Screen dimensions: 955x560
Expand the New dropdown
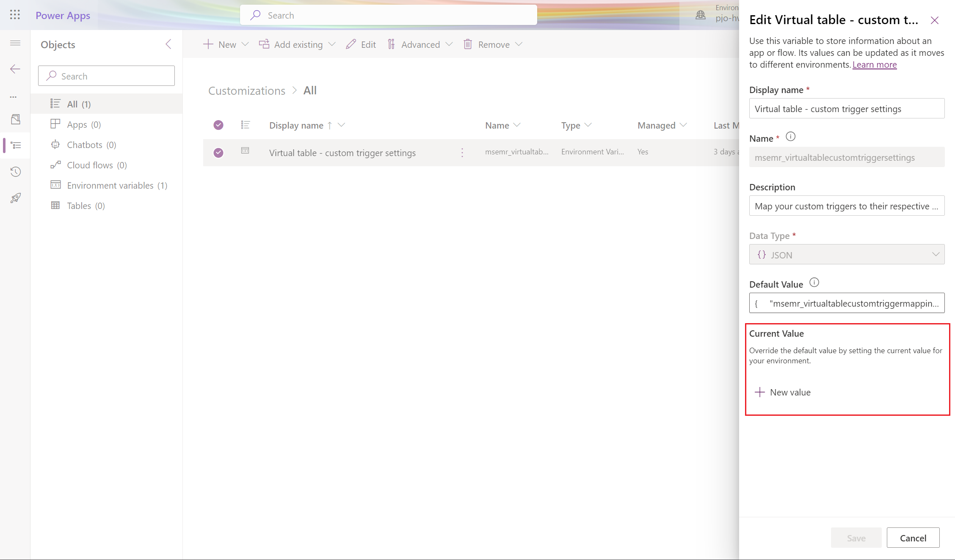click(x=245, y=44)
